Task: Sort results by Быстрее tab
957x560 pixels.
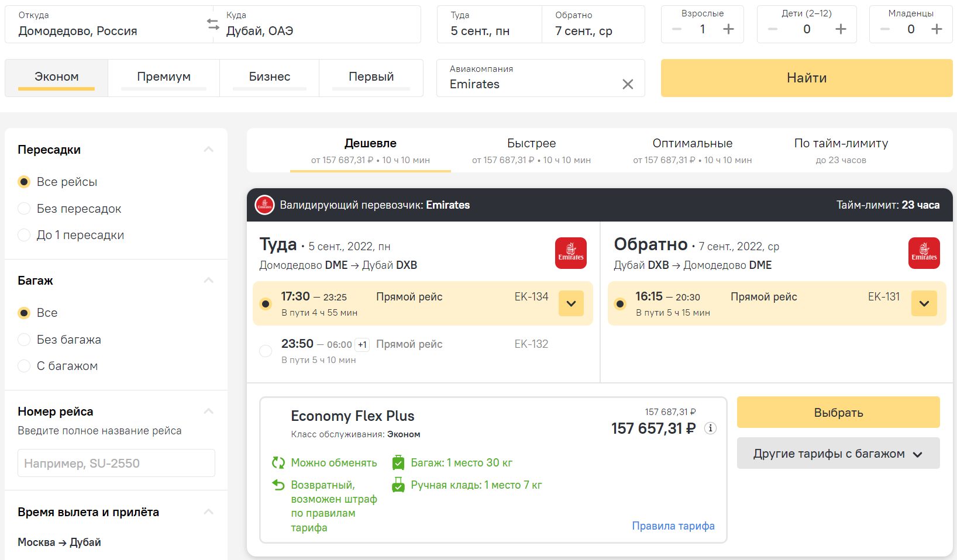Action: click(x=531, y=150)
